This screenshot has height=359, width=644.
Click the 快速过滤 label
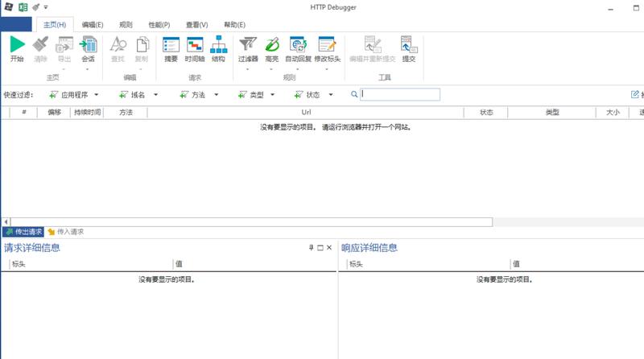[x=18, y=95]
